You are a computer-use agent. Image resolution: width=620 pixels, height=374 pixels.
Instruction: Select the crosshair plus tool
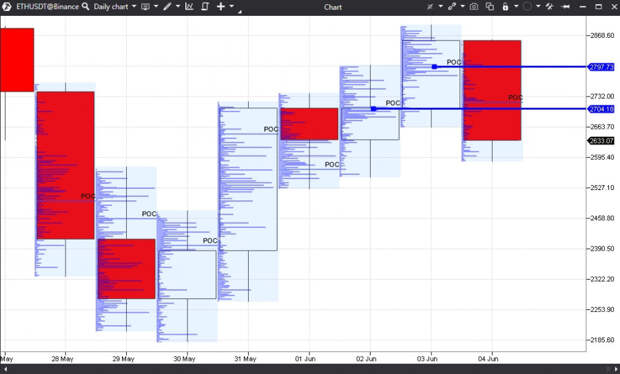coord(221,6)
